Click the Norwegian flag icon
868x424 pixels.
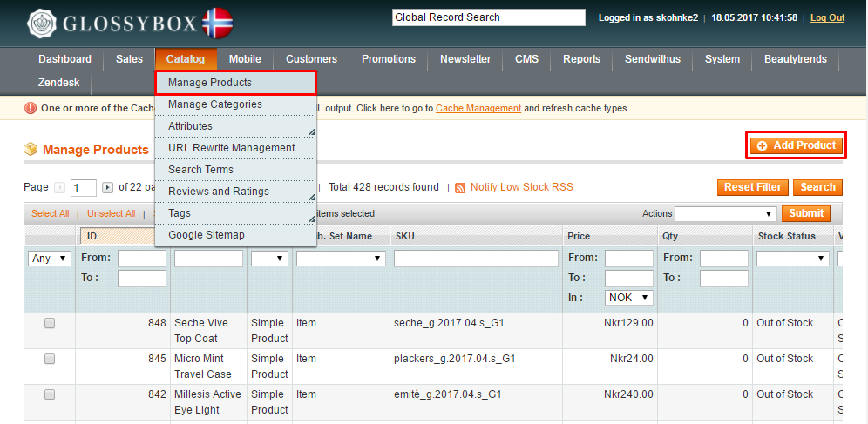(217, 24)
